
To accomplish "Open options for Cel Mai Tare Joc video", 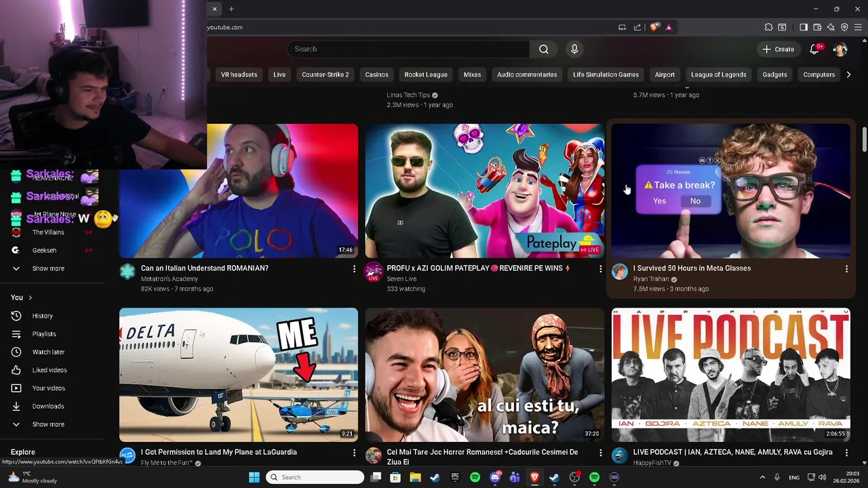I will [x=600, y=452].
